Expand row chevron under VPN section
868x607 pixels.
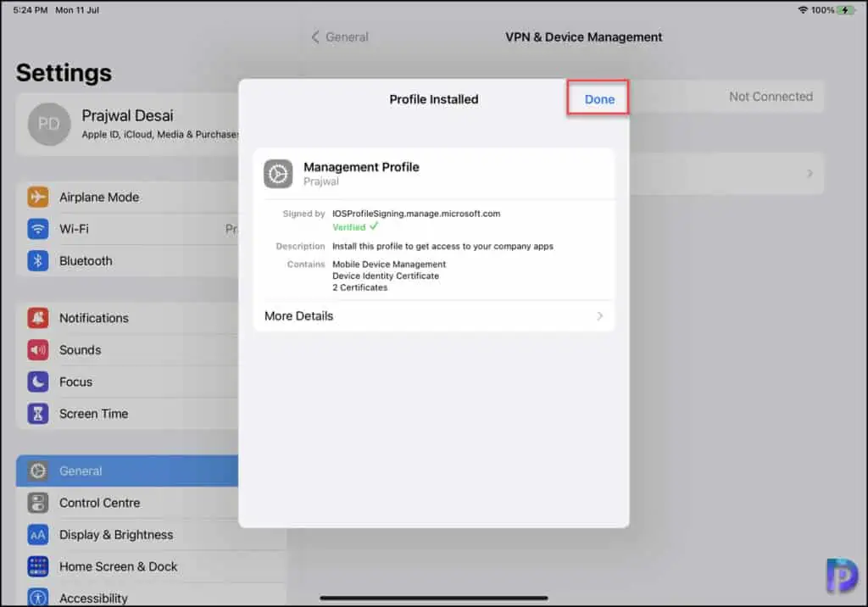pos(810,173)
